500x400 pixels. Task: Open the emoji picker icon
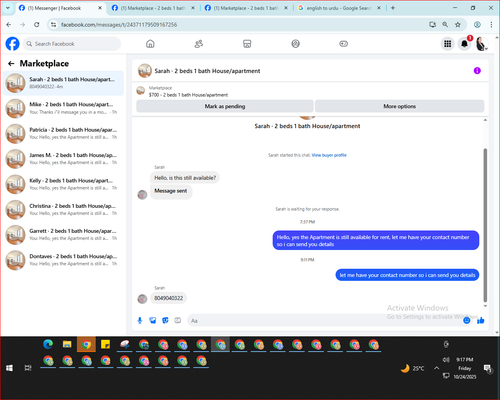(467, 320)
